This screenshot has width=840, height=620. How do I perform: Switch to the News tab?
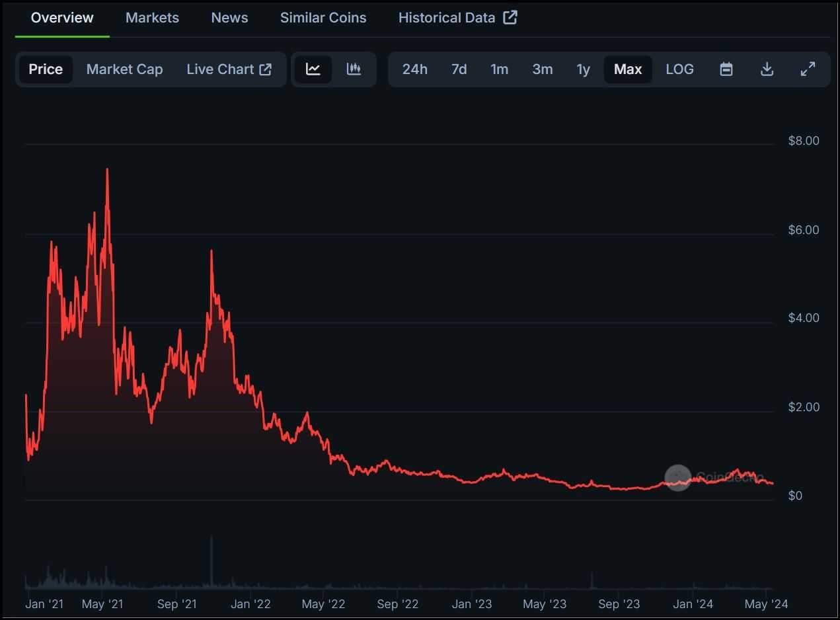tap(229, 18)
